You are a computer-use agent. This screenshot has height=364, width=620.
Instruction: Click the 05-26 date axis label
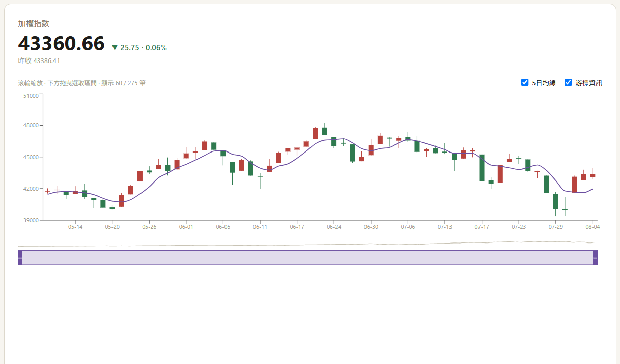149,227
